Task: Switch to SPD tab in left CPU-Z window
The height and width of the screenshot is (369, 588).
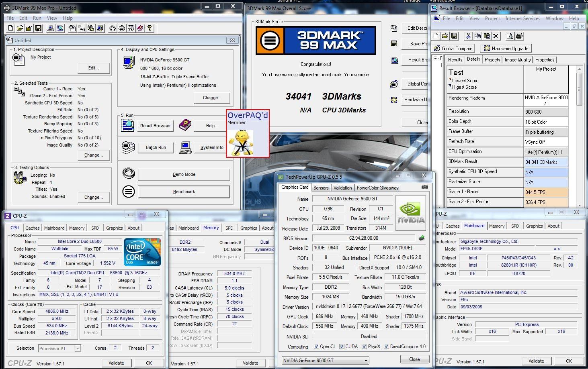Action: click(x=95, y=228)
